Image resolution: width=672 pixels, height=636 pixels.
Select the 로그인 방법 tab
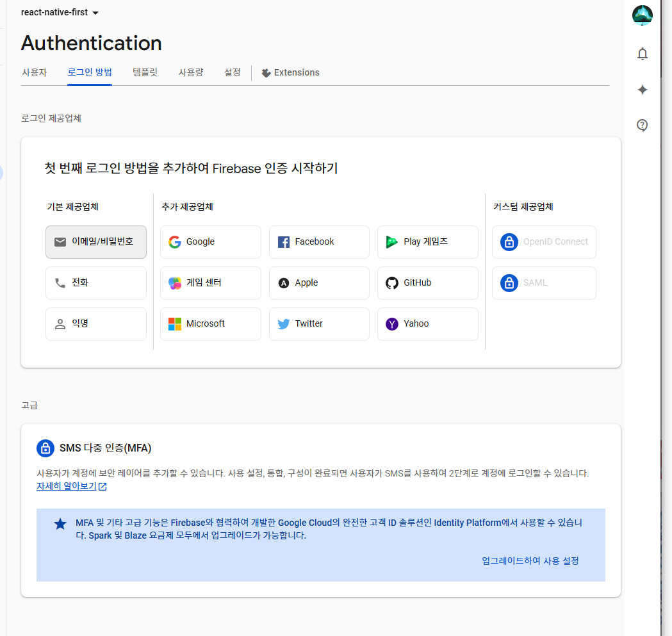90,72
